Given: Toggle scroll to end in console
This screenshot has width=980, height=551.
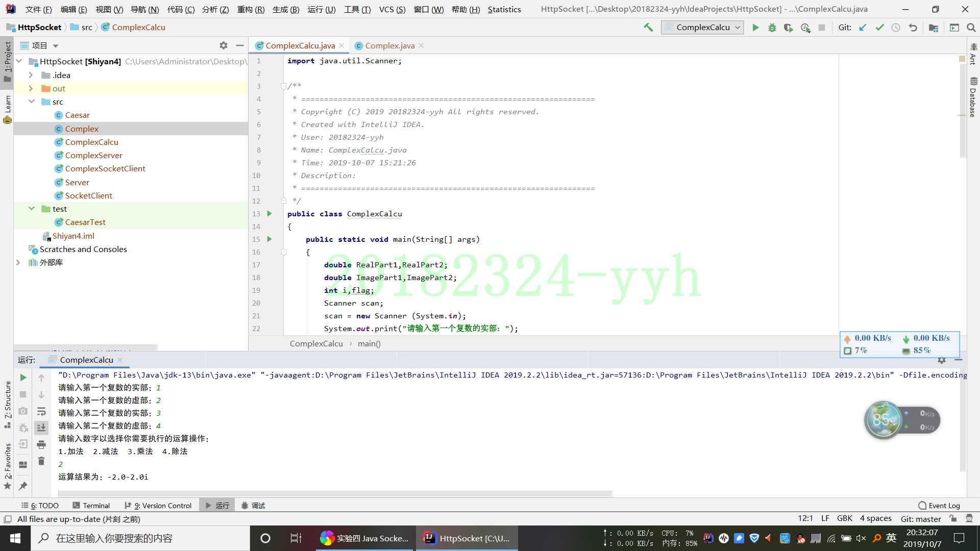Looking at the screenshot, I should coord(41,428).
